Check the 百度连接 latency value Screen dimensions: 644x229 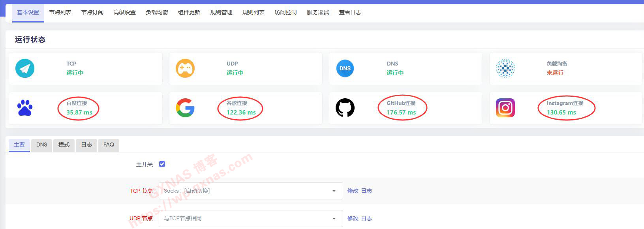[x=79, y=113]
